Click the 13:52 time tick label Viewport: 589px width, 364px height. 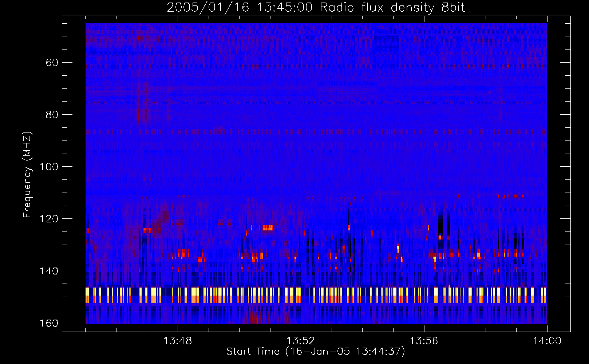click(x=301, y=341)
